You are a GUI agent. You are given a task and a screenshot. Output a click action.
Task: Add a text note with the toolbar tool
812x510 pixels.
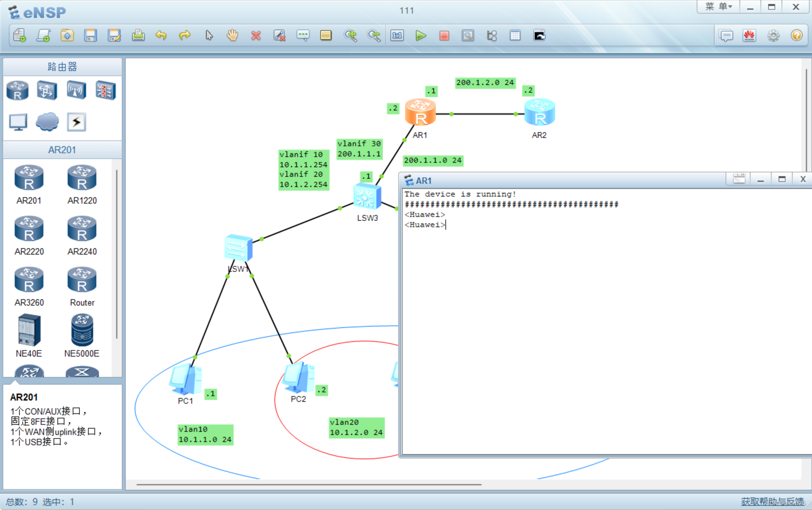pyautogui.click(x=303, y=36)
